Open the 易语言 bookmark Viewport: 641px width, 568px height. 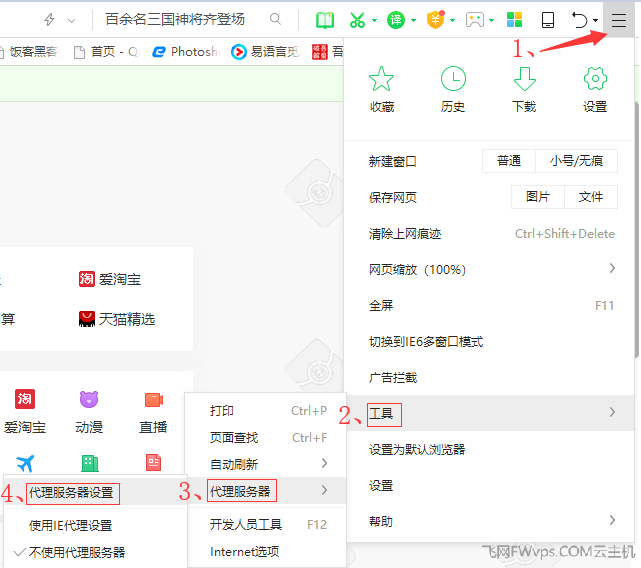(266, 52)
